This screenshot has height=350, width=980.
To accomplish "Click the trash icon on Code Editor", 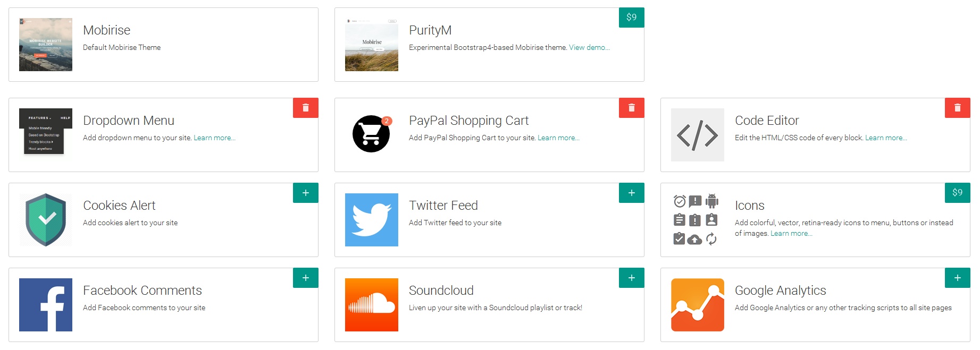I will (x=958, y=108).
